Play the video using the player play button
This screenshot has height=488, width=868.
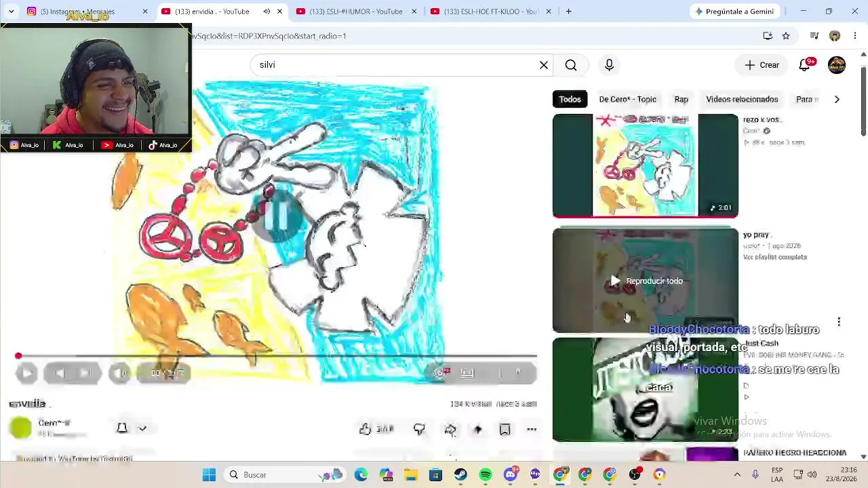(26, 373)
